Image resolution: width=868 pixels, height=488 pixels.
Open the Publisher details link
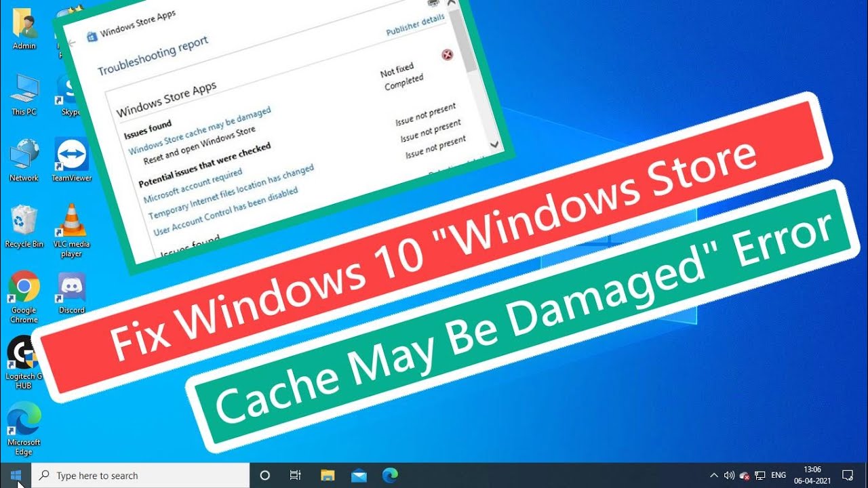point(416,24)
